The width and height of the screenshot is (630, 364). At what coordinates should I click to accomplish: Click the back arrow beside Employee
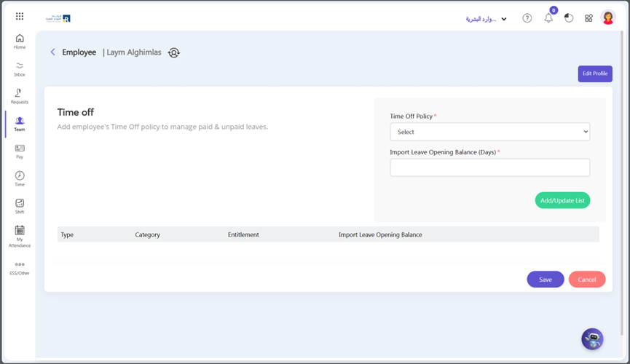52,52
